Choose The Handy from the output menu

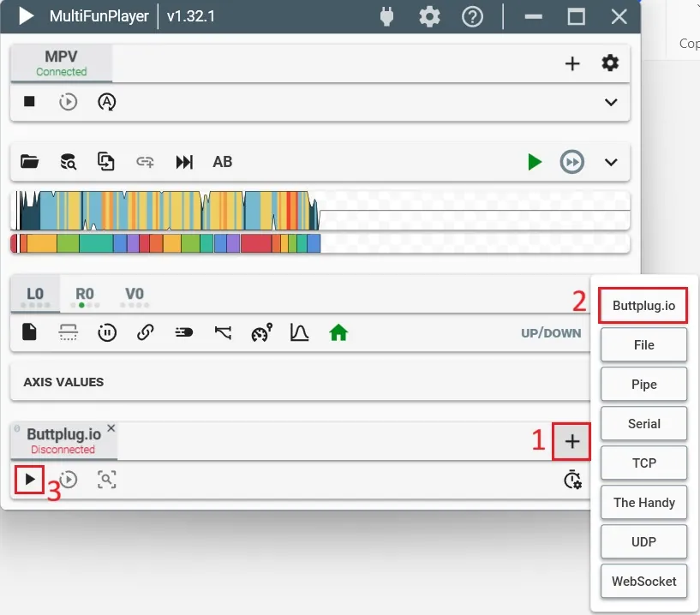pyautogui.click(x=643, y=503)
